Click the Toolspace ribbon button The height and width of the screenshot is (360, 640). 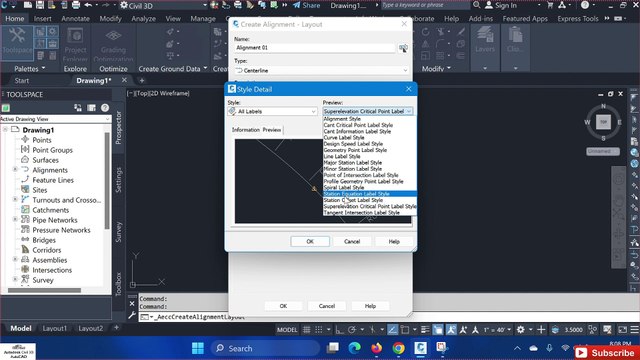tap(17, 43)
